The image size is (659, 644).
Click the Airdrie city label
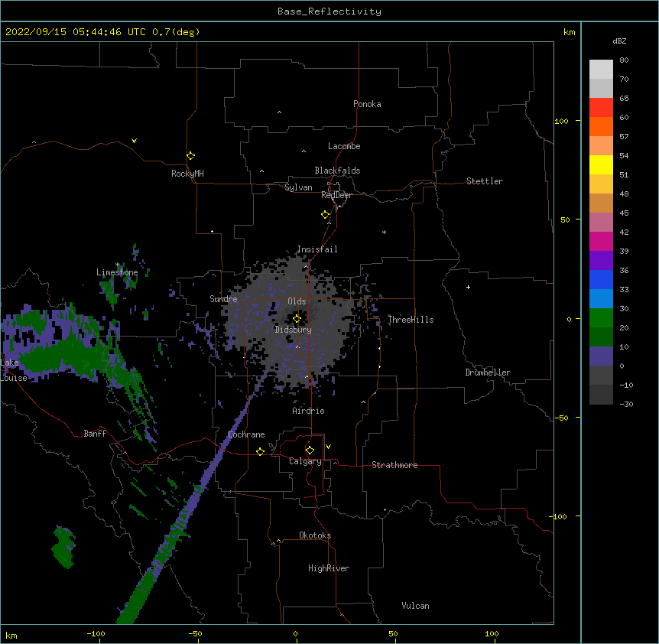(309, 411)
